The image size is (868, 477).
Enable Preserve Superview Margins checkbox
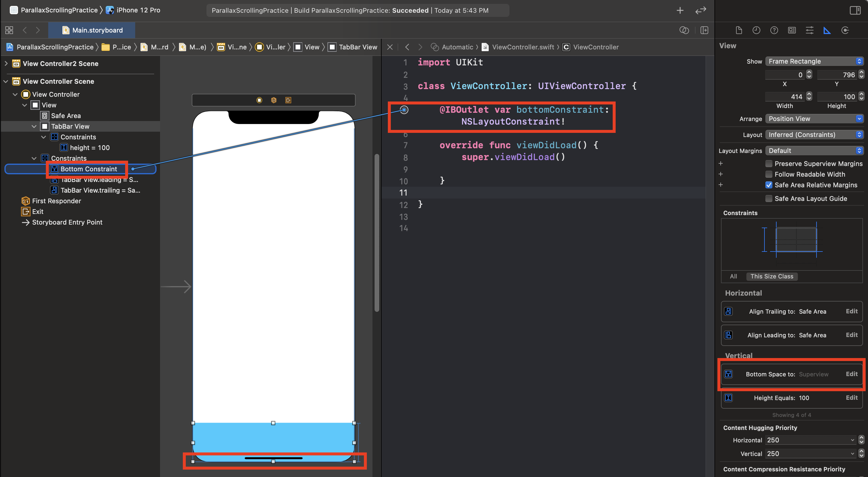[x=769, y=164]
